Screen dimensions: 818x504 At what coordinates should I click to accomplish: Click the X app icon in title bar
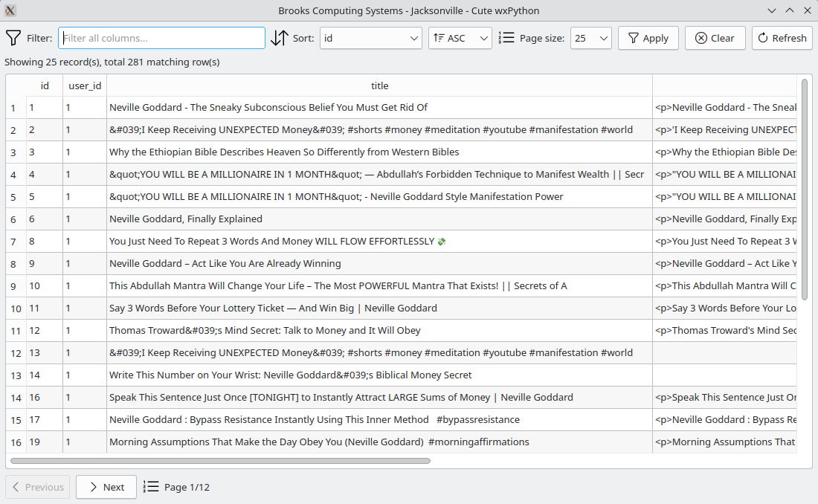pyautogui.click(x=10, y=10)
